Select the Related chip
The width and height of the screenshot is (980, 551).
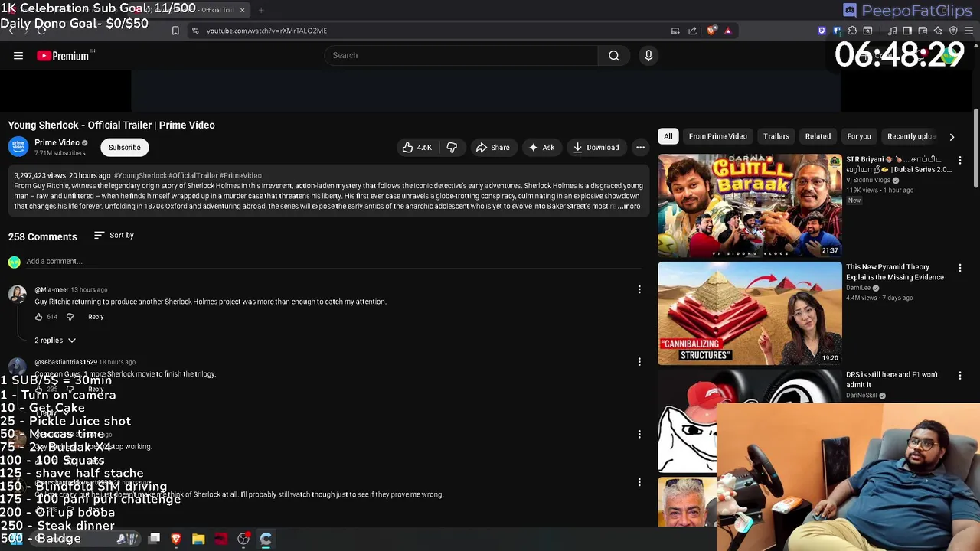[x=818, y=136]
